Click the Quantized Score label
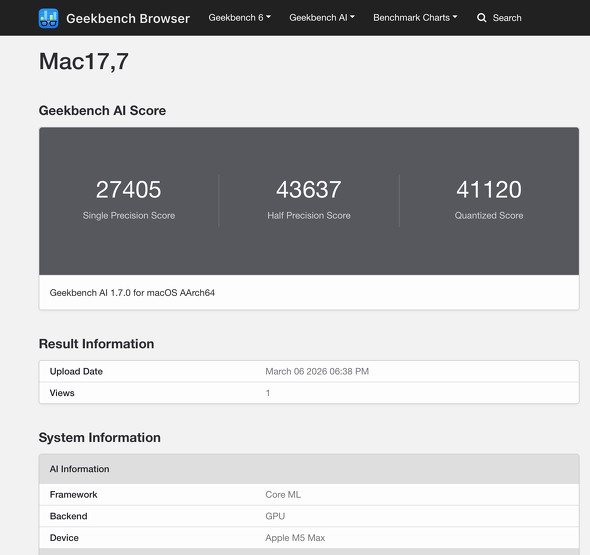This screenshot has width=590, height=555. tap(489, 216)
